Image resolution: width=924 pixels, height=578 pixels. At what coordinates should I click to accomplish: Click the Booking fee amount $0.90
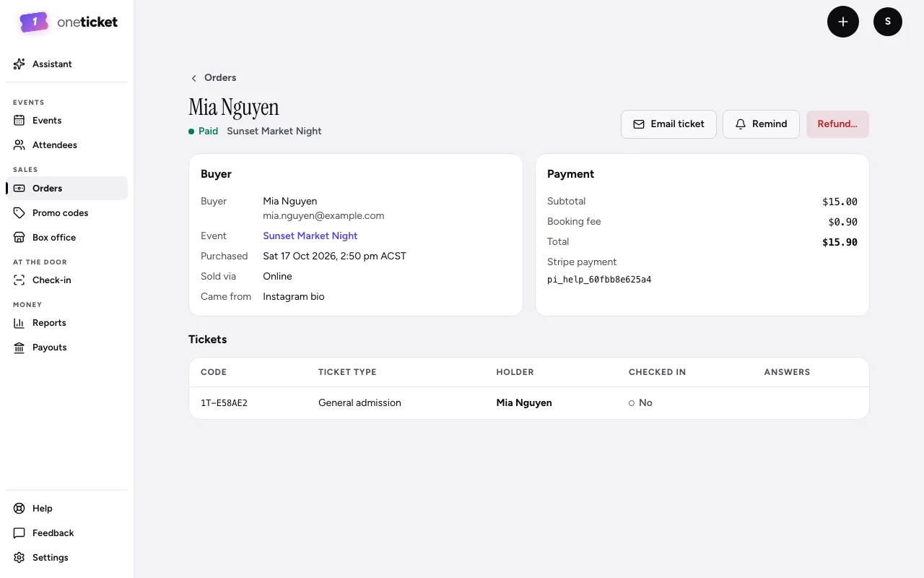pyautogui.click(x=842, y=223)
